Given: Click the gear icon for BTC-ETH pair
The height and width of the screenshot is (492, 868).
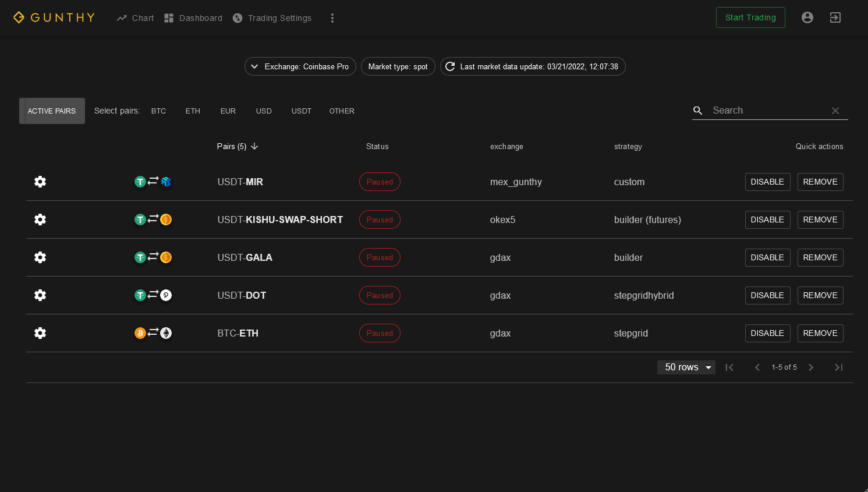Looking at the screenshot, I should coord(40,333).
